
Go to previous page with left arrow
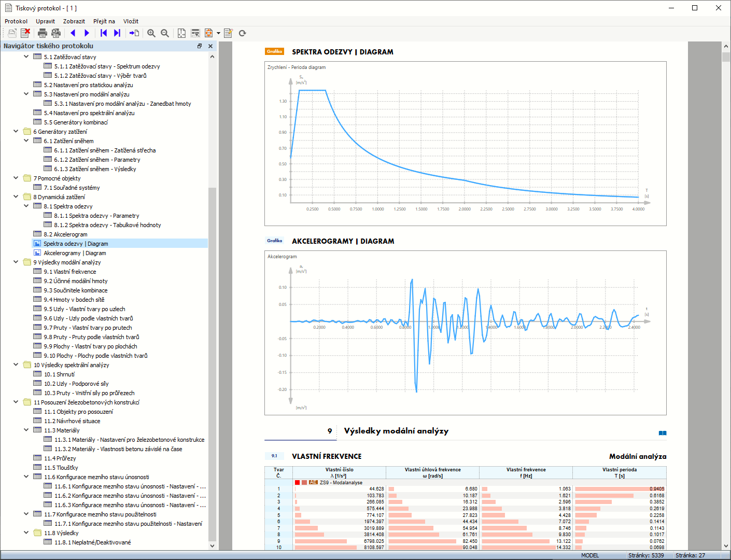[73, 33]
